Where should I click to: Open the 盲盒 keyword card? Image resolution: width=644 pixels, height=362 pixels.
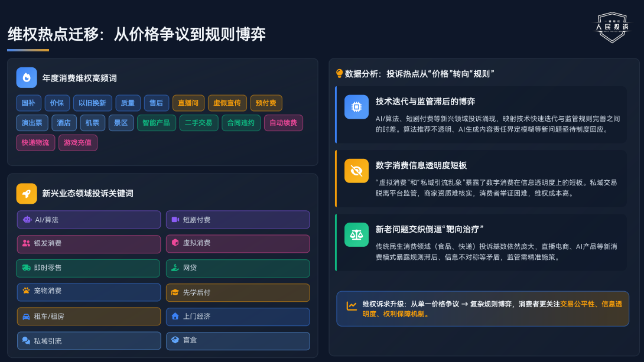(238, 341)
